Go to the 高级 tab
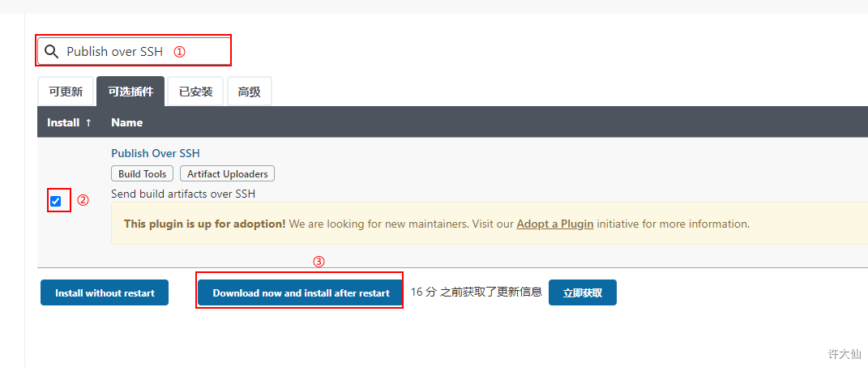Screen dimensions: 868x367 point(249,92)
